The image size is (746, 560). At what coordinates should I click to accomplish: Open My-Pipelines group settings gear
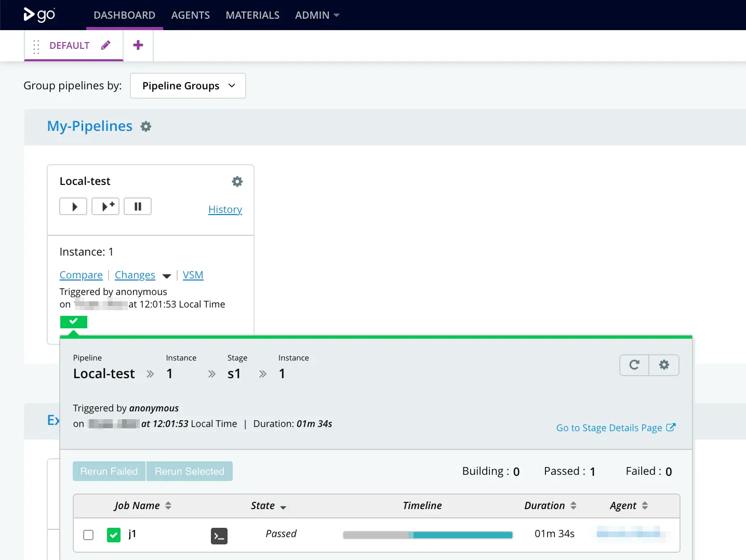click(x=146, y=127)
